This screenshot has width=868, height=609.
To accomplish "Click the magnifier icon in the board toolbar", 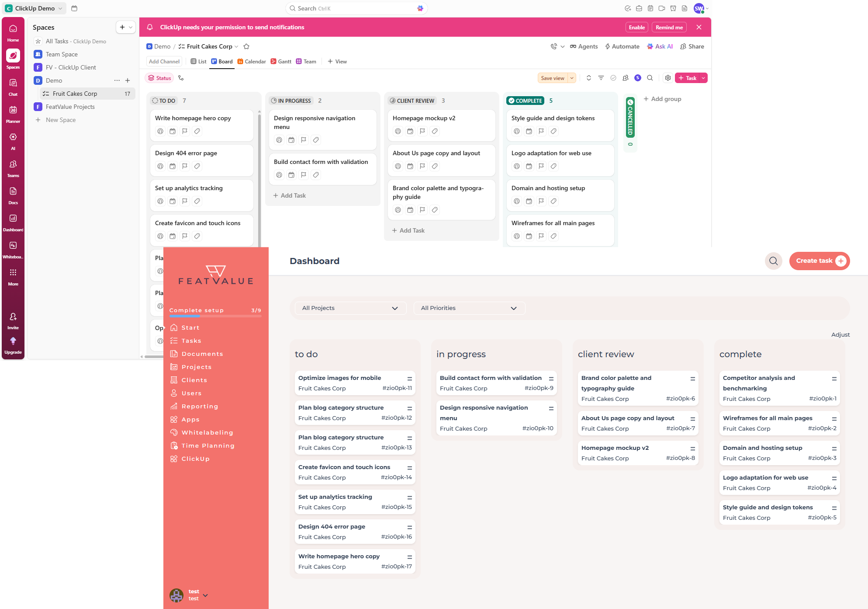I will click(650, 78).
